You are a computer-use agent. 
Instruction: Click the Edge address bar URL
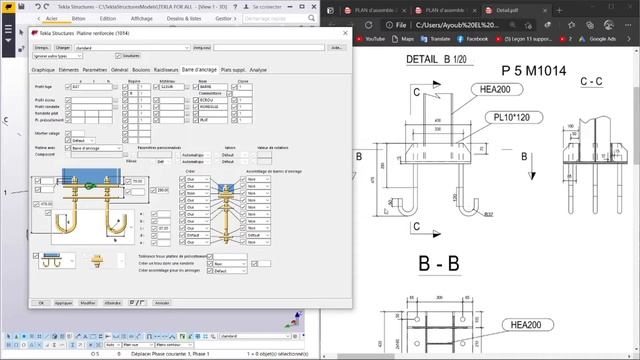(x=457, y=25)
